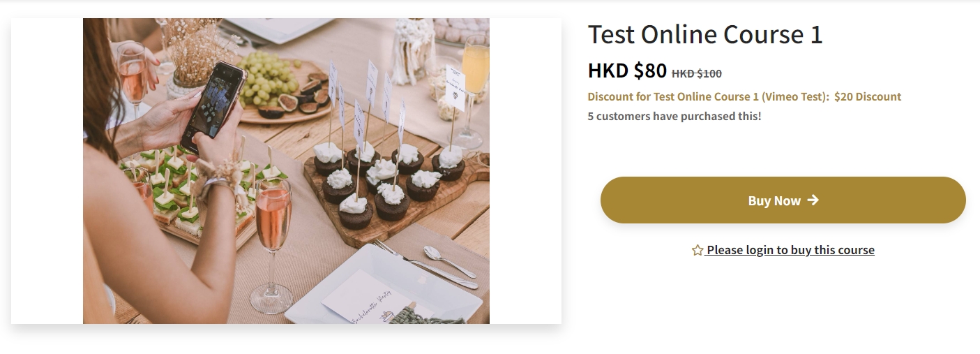980x354 pixels.
Task: Click the white plate with invitation card
Action: [384, 286]
